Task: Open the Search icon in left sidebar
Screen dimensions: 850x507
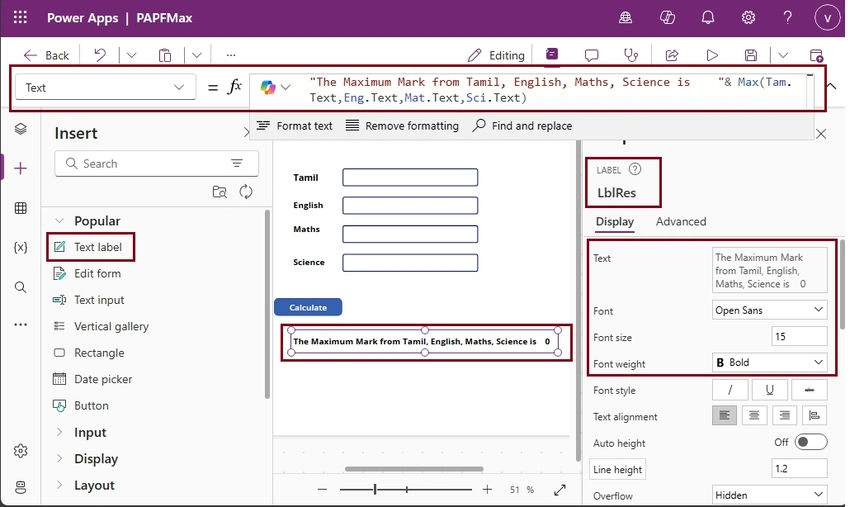Action: (x=21, y=287)
